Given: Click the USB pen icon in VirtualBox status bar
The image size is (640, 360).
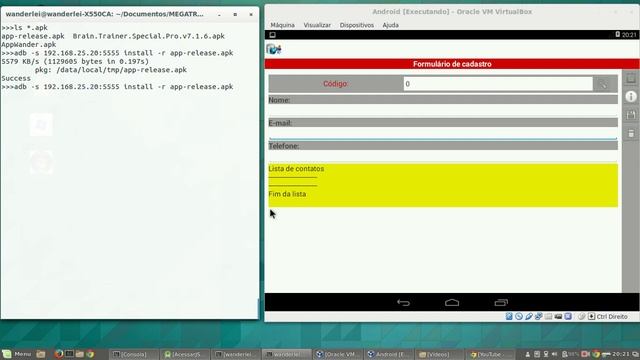Looking at the screenshot, I should pyautogui.click(x=529, y=316).
